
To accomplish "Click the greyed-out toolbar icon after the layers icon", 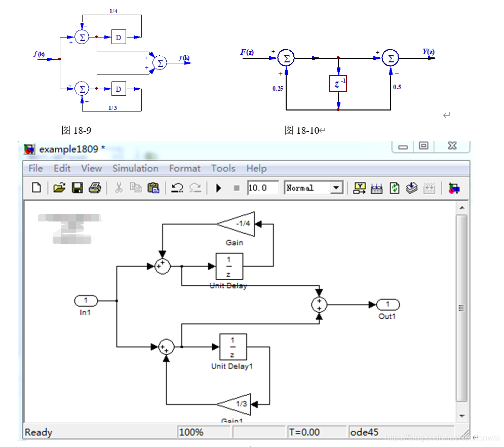I will coord(429,188).
